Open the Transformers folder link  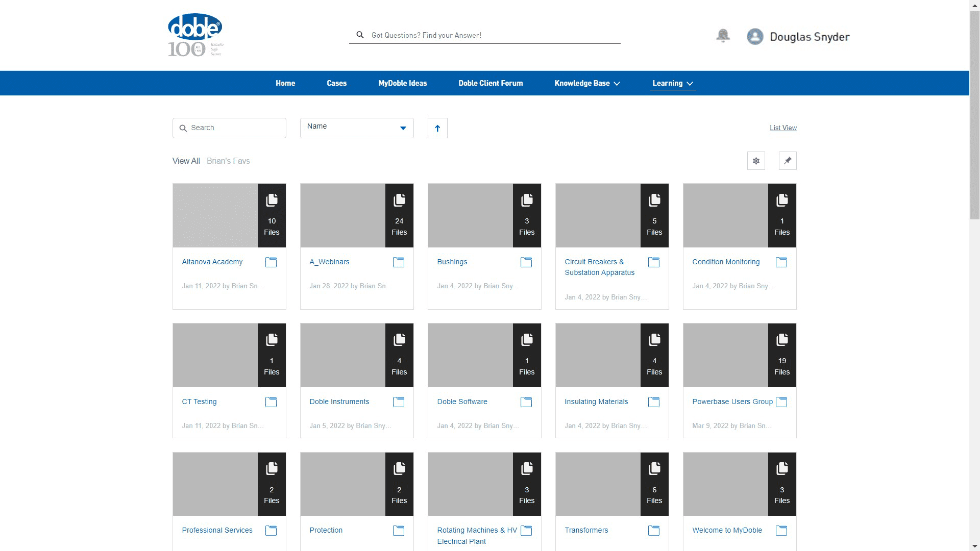tap(586, 530)
